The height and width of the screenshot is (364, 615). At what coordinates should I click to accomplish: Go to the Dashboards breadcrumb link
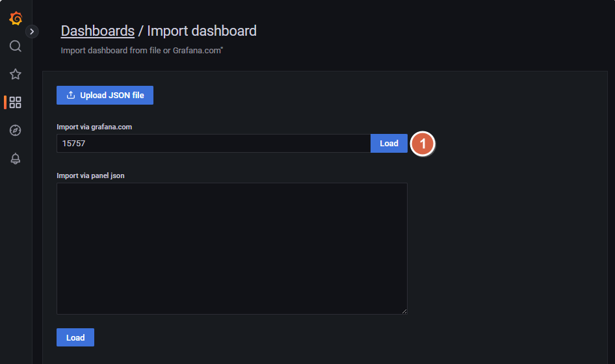click(98, 31)
